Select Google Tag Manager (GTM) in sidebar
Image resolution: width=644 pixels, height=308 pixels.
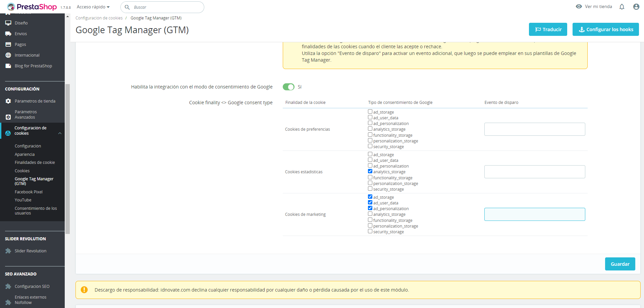pos(34,181)
